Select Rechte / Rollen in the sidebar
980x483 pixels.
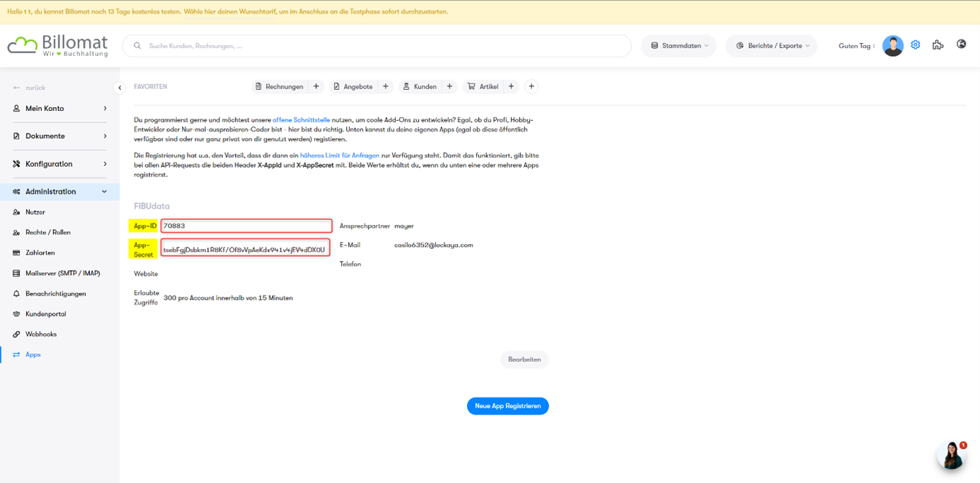pos(47,232)
